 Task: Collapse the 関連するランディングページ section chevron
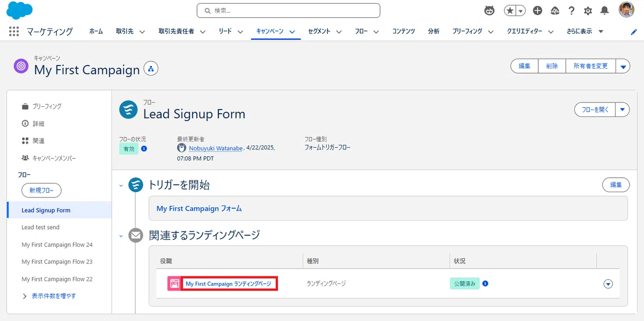121,235
